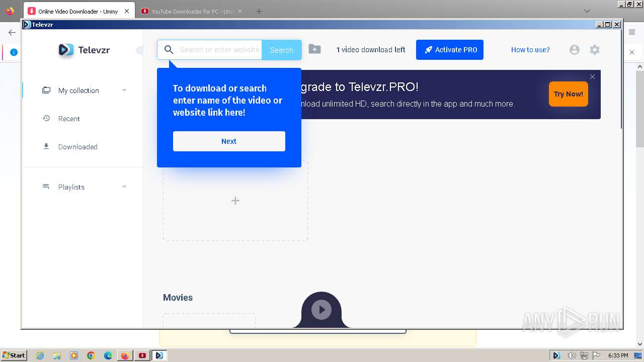This screenshot has width=644, height=362.
Task: Open the Firefox hamburger menu
Action: coord(632,32)
